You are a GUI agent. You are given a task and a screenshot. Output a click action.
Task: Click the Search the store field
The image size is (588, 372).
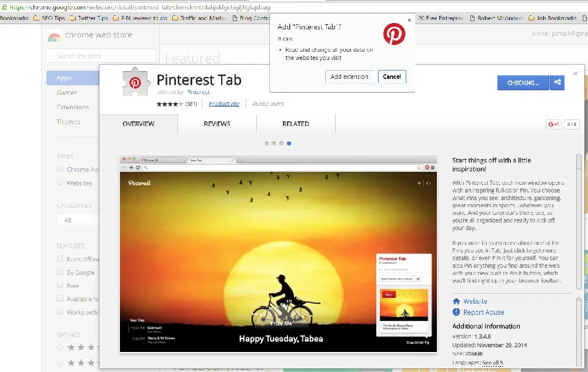click(100, 57)
